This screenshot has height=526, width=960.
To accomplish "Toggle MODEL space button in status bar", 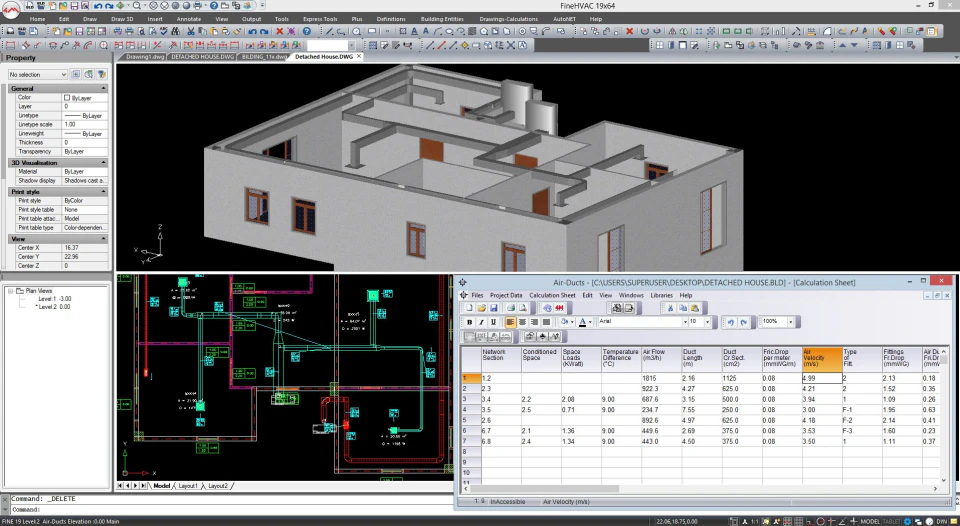I will tap(869, 521).
